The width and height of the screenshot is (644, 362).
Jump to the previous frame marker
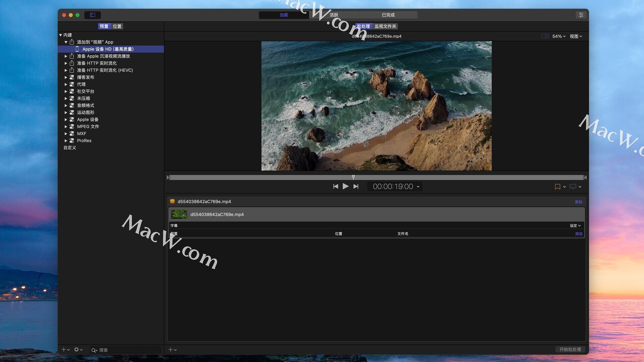[x=335, y=186]
